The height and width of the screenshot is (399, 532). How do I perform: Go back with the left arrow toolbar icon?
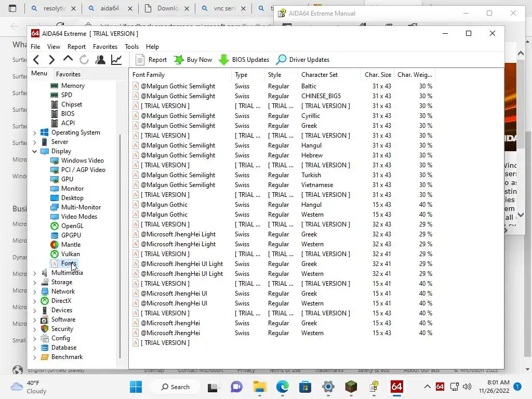coord(36,60)
